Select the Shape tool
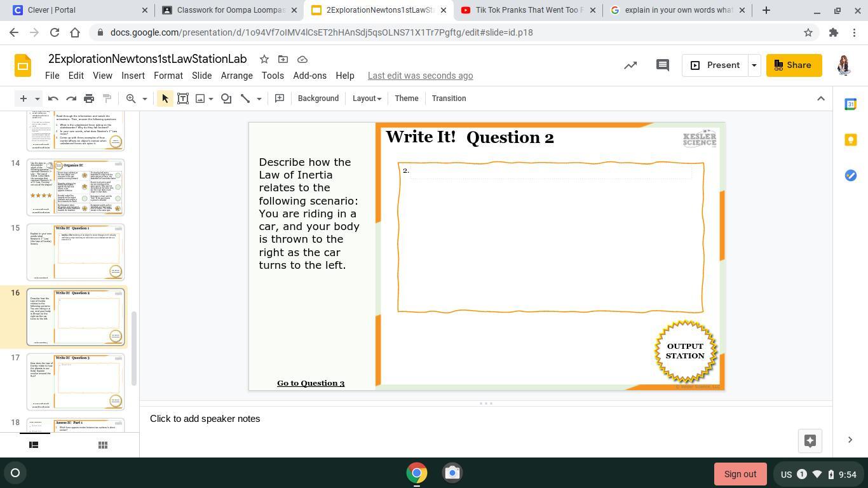 point(226,98)
